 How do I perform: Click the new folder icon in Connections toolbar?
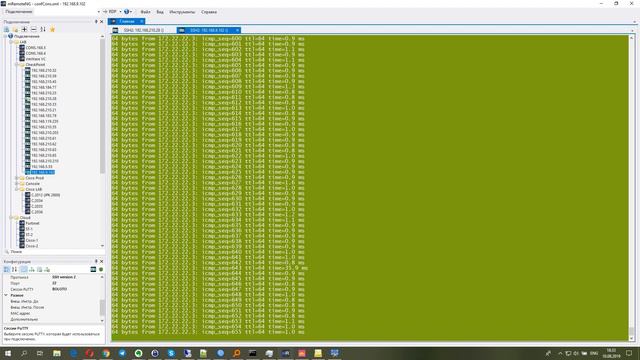[15, 29]
